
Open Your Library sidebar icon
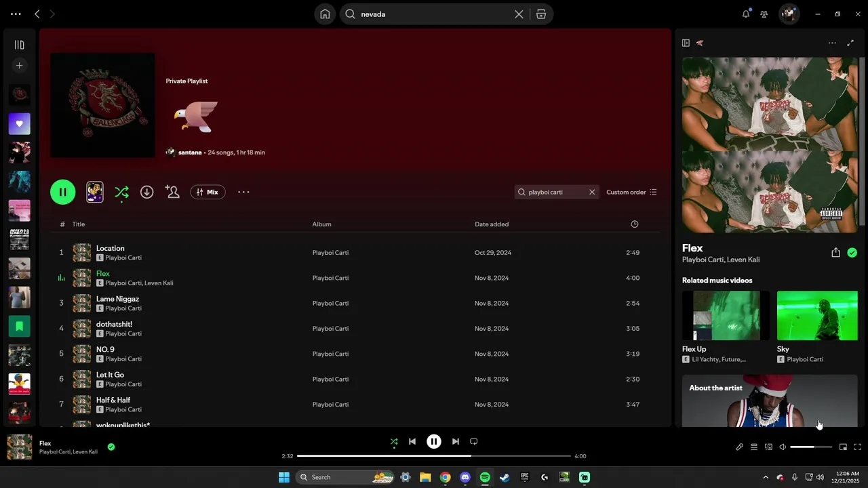[19, 45]
